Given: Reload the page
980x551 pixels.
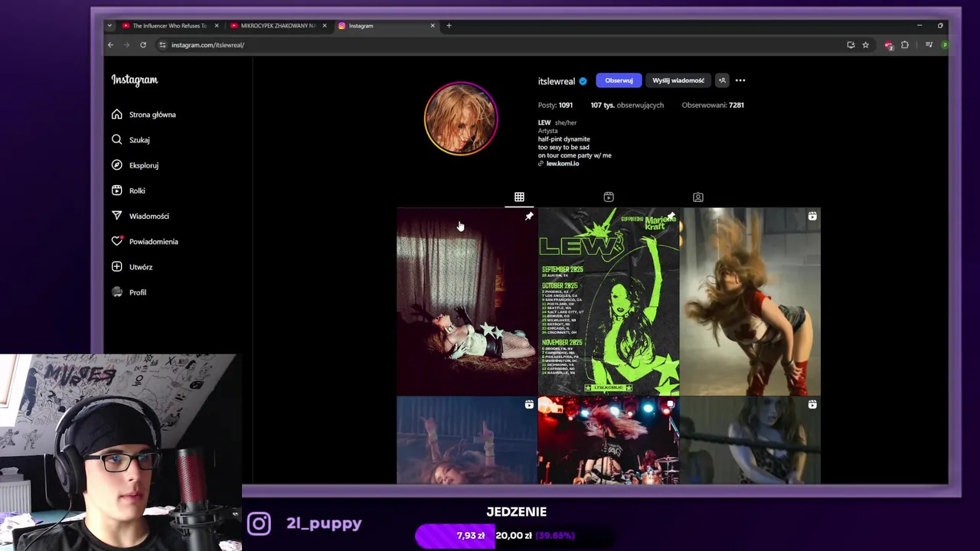Looking at the screenshot, I should [143, 45].
